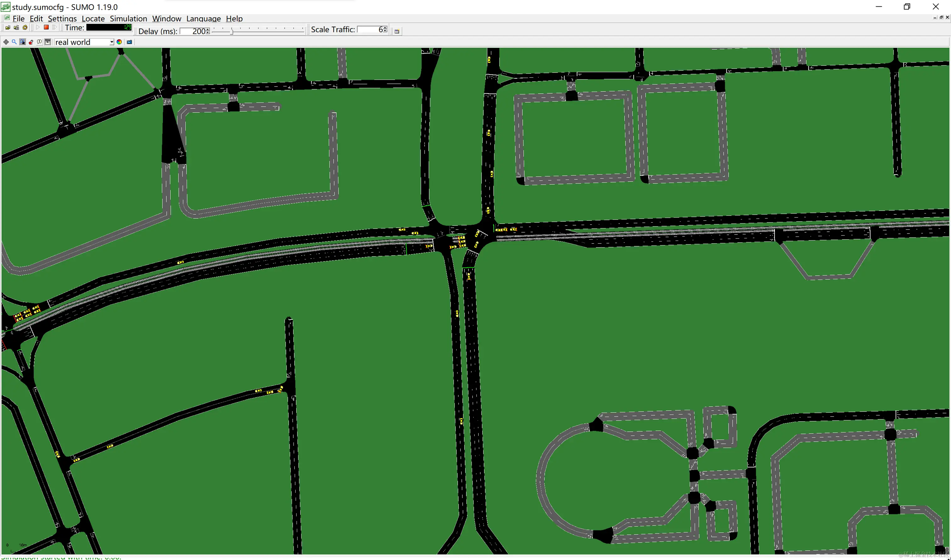The image size is (951, 560).
Task: Click the Scale Traffic spinner arrows
Action: pos(385,30)
